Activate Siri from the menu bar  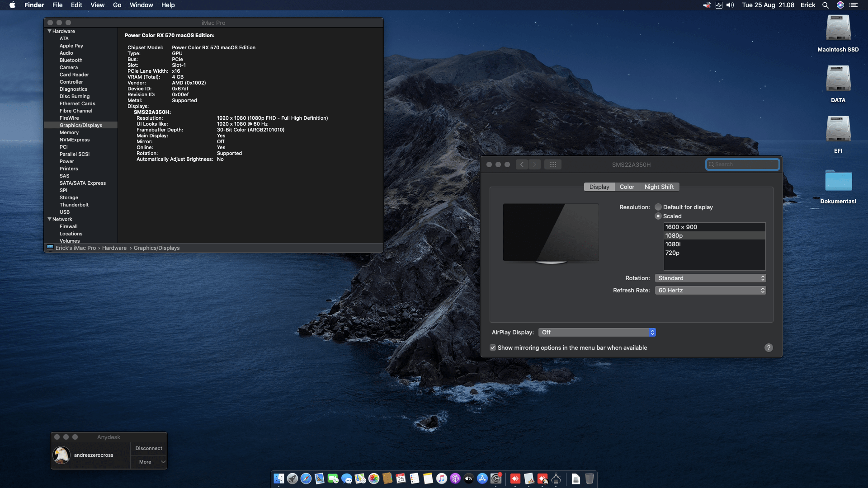tap(840, 5)
